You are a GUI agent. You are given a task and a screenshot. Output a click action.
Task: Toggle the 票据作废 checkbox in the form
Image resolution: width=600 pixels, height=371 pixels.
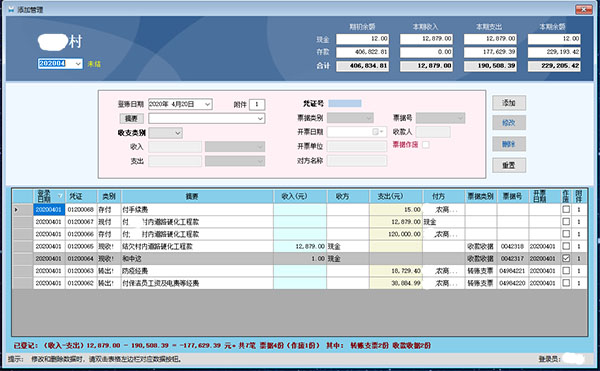[x=426, y=145]
